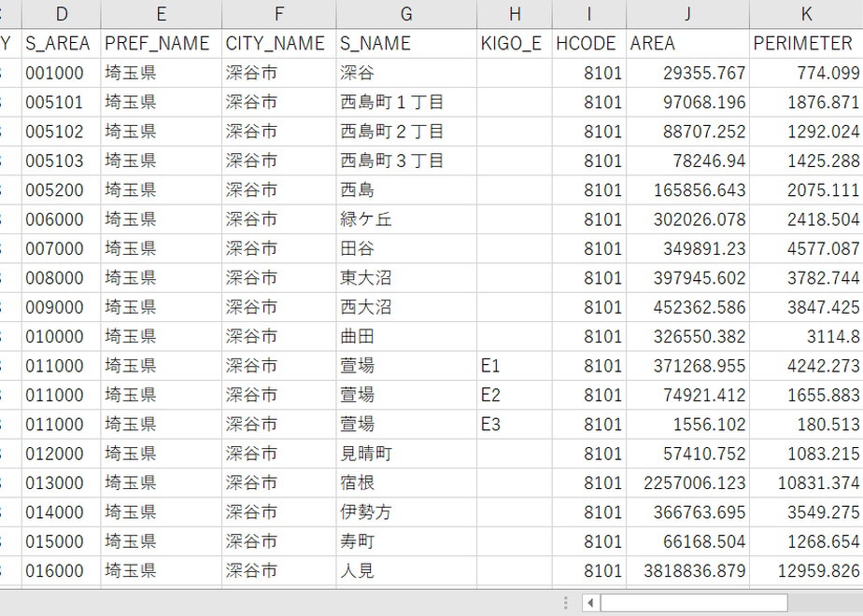The height and width of the screenshot is (616, 863).
Task: Select AREA value 78246.94
Action: click(687, 161)
